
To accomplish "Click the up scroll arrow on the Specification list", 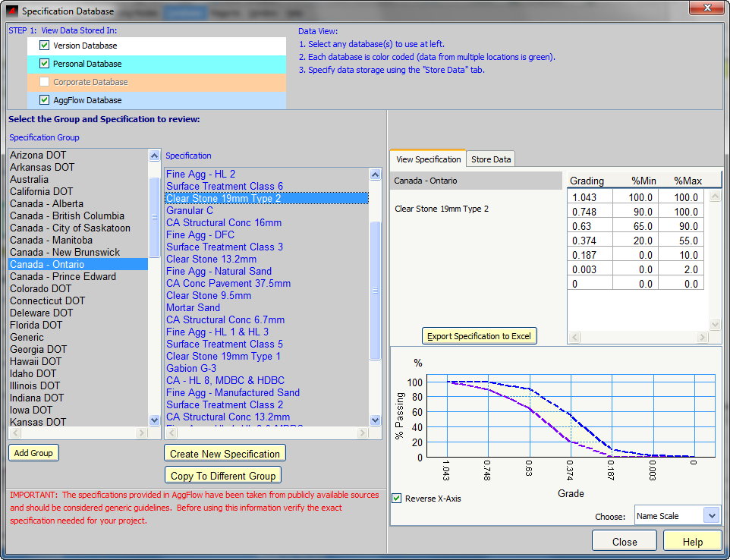I will 375,173.
